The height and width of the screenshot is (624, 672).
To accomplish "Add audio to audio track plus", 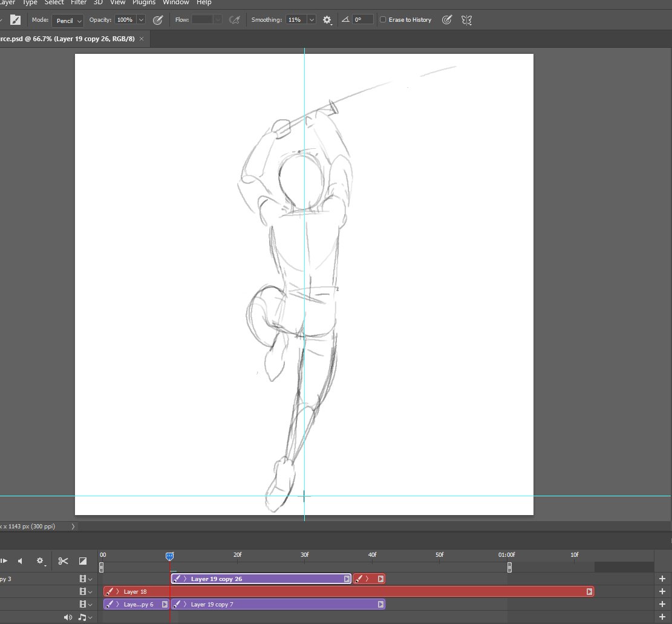I will [662, 617].
